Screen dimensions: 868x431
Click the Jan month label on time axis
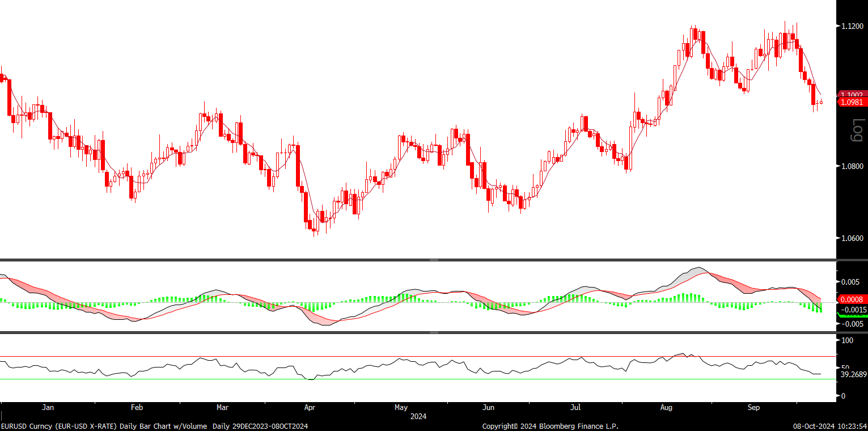48,407
